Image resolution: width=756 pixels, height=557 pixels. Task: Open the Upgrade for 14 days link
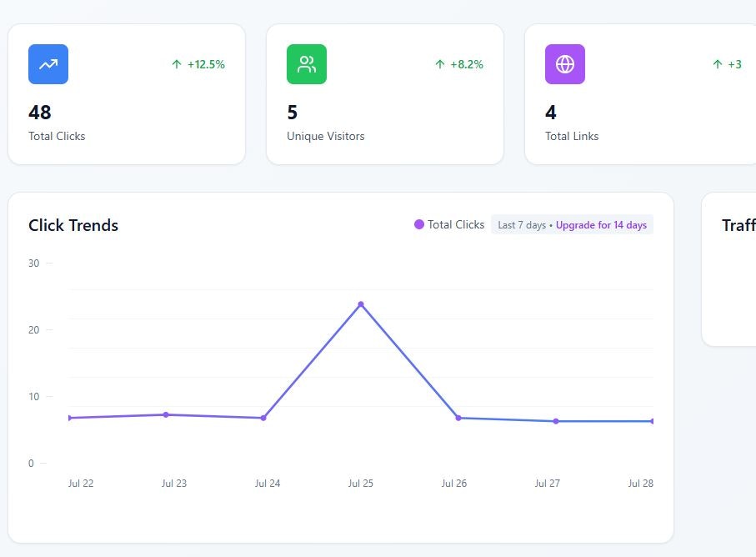coord(601,225)
